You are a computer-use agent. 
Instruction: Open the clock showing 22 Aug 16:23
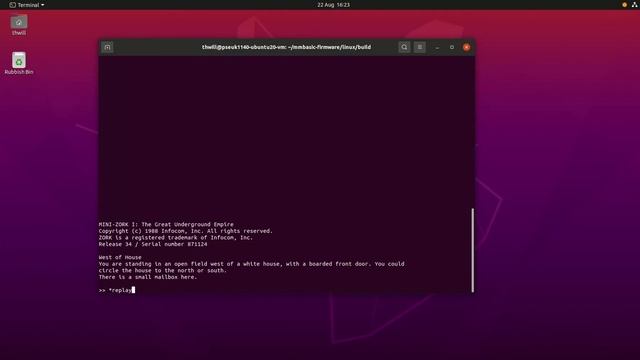coord(333,5)
